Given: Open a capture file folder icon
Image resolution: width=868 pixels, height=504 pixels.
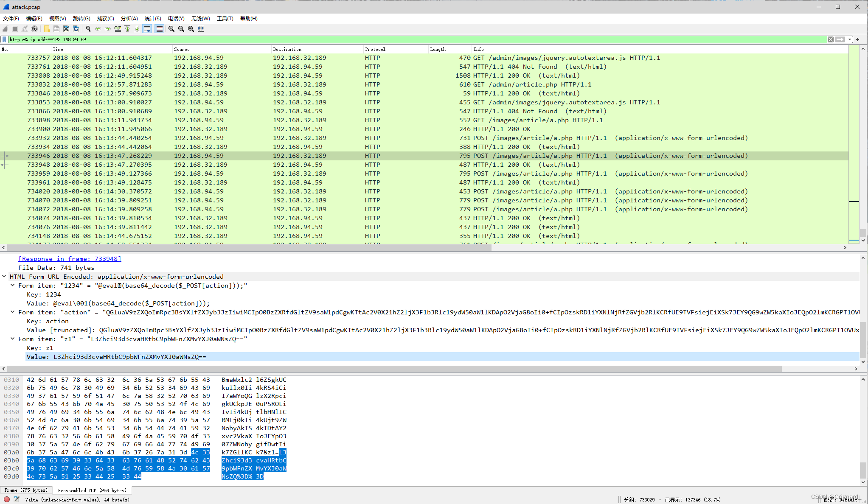Looking at the screenshot, I should pyautogui.click(x=47, y=29).
